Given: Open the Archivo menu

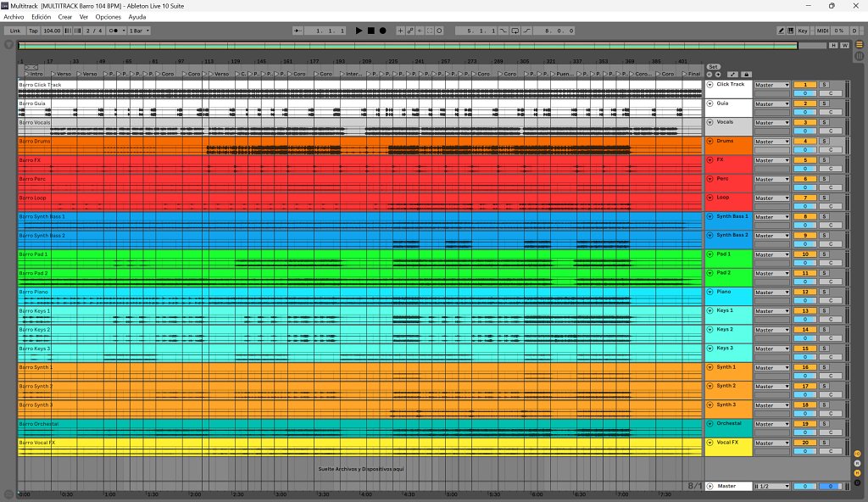Looking at the screenshot, I should [14, 17].
